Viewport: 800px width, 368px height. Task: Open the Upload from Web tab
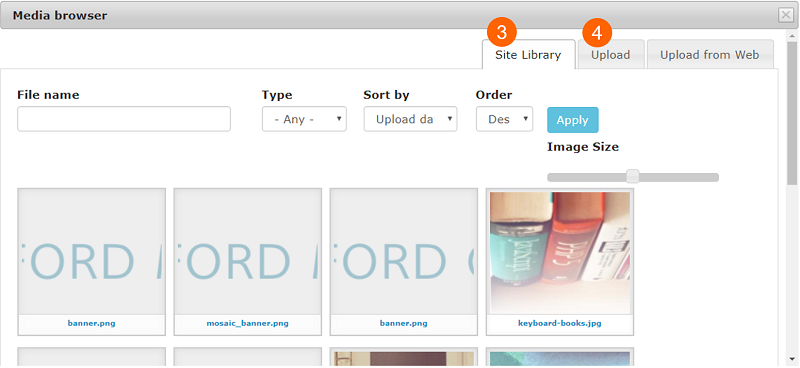pos(710,55)
